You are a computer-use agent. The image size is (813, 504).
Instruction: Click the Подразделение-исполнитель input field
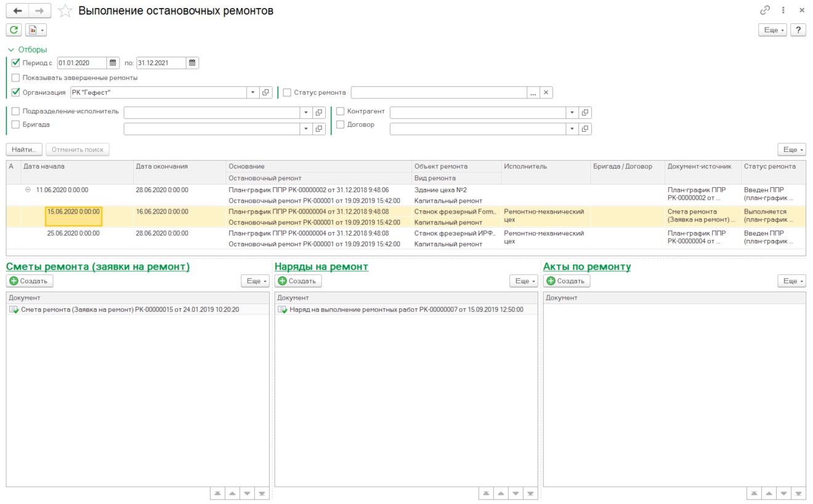211,113
